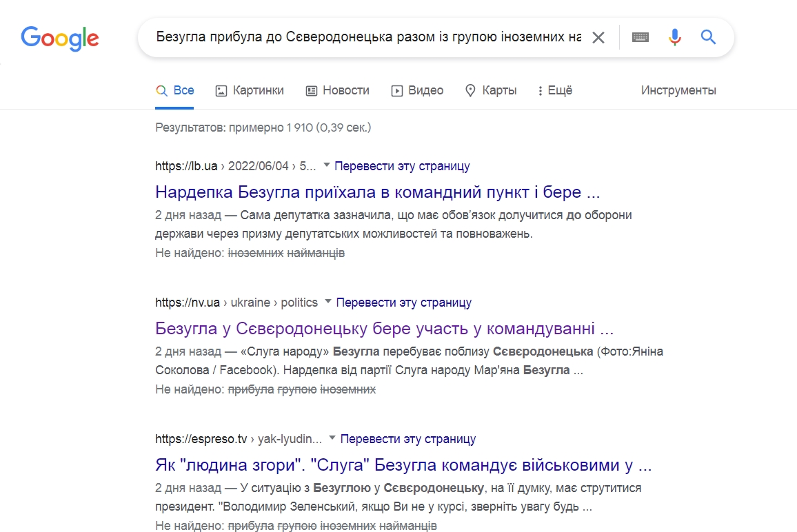
Task: Start voice search with the microphone icon
Action: 674,37
